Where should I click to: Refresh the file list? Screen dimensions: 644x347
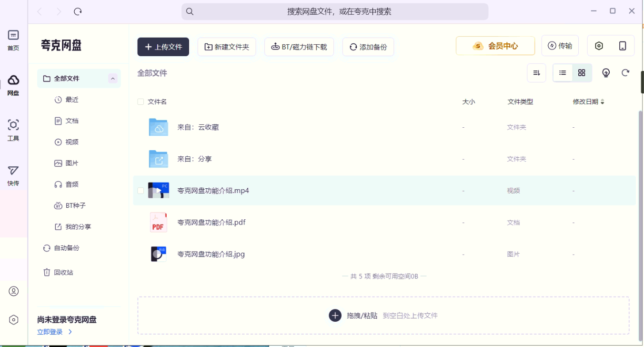(625, 73)
